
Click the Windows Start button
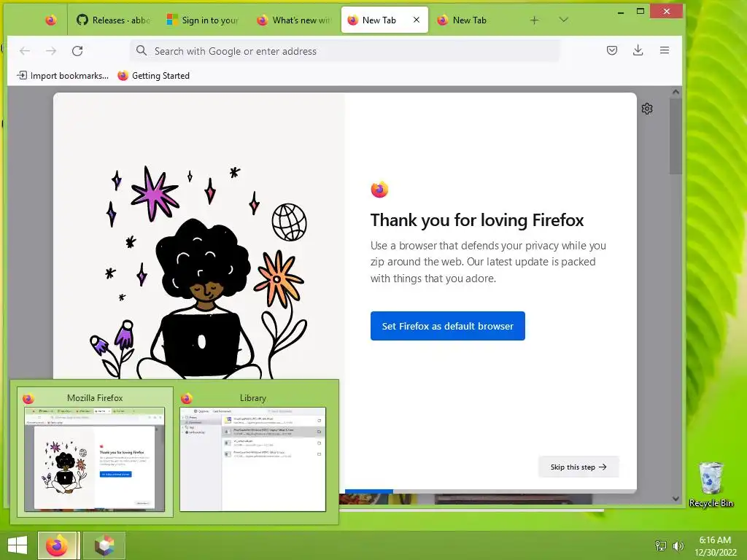18,545
